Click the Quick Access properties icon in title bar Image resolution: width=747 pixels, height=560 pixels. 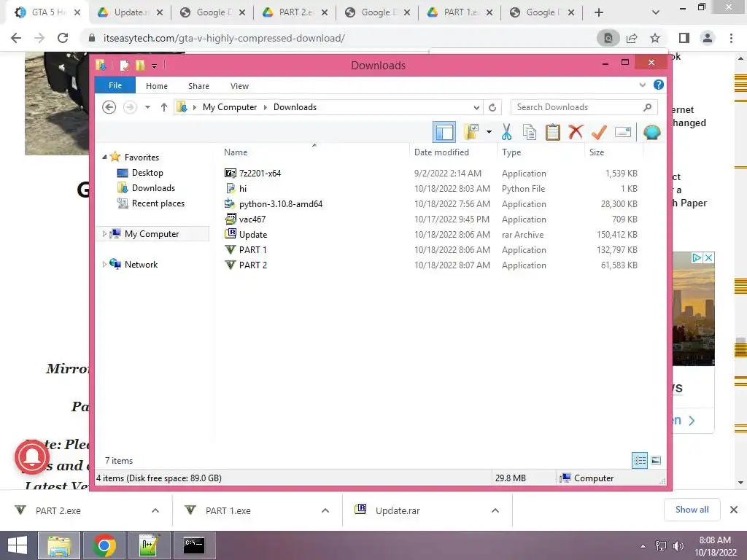(x=124, y=65)
